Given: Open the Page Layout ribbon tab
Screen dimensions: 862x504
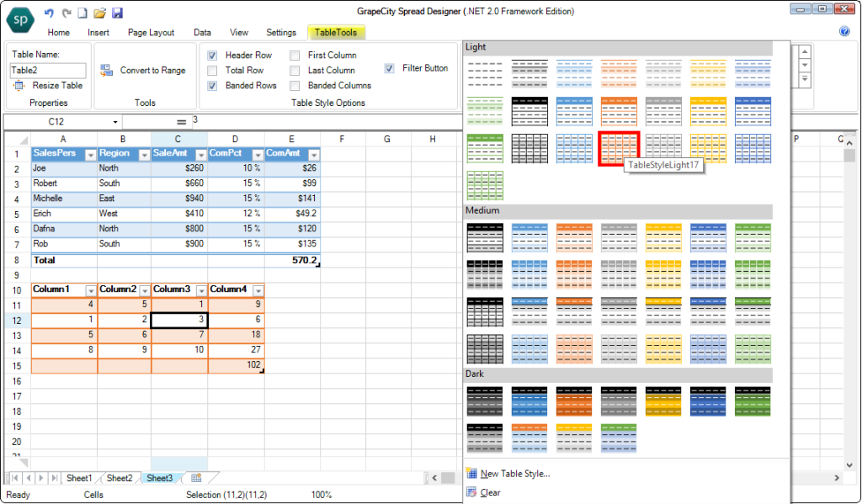Looking at the screenshot, I should [152, 33].
